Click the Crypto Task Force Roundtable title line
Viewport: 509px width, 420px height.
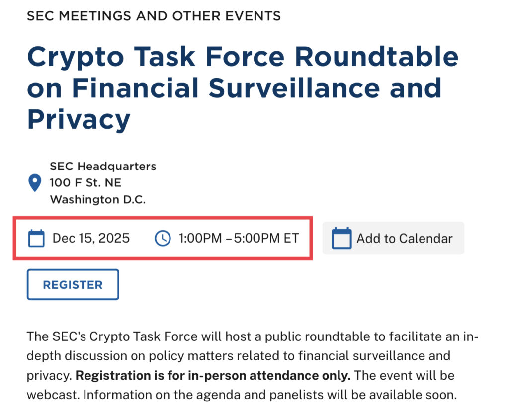tap(243, 57)
